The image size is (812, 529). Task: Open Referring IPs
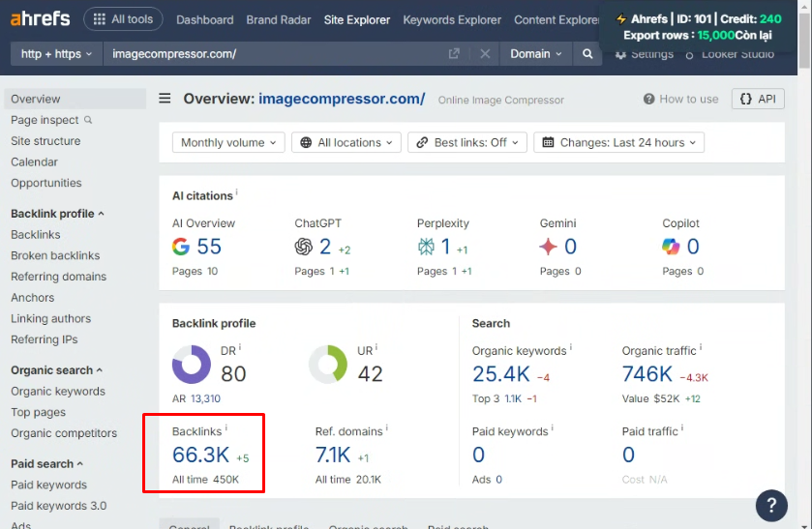(x=44, y=339)
